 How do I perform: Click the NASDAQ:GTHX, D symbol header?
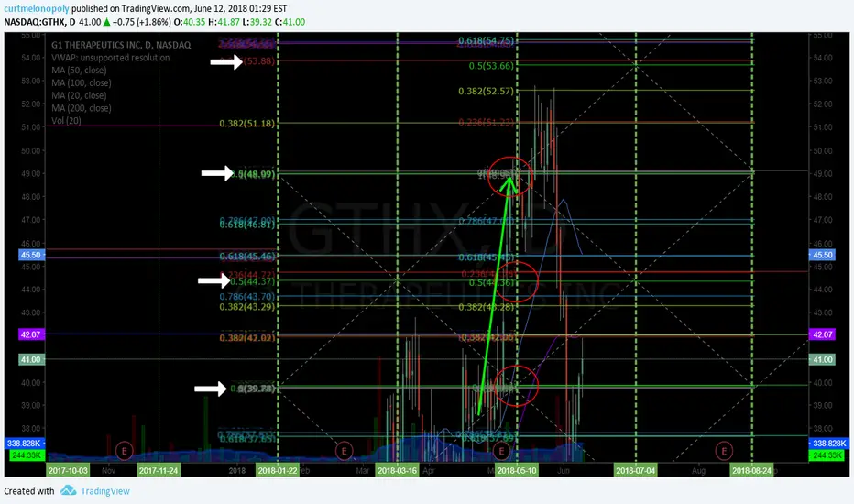coord(39,22)
